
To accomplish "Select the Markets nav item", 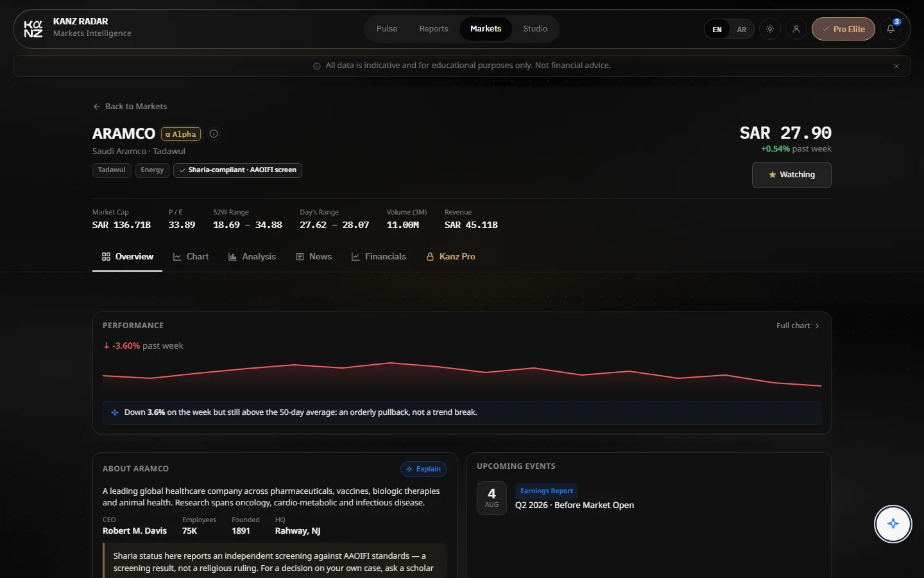I will [x=486, y=29].
